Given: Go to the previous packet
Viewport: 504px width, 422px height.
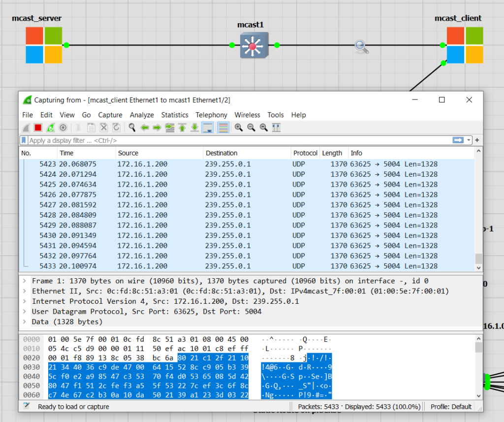Looking at the screenshot, I should (145, 128).
